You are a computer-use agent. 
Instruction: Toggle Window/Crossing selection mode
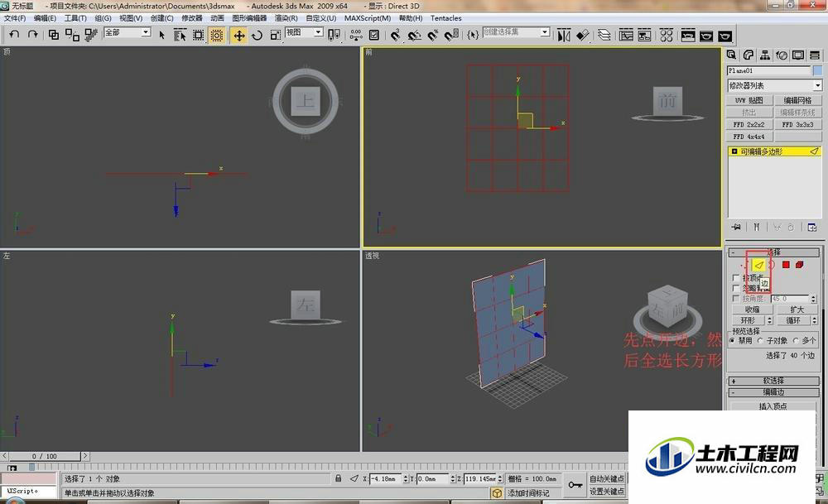click(x=216, y=36)
